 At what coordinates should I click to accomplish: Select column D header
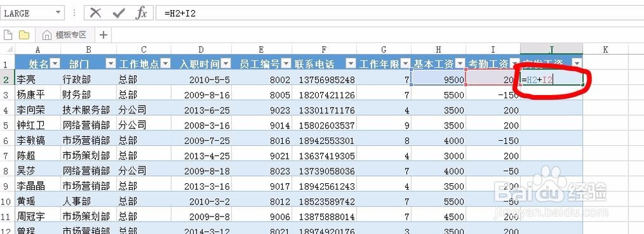pyautogui.click(x=201, y=50)
